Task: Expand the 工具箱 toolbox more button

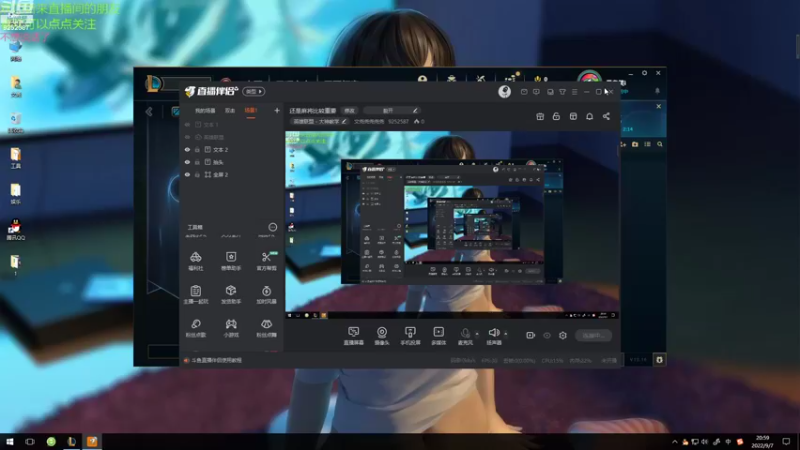Action: coord(272,227)
